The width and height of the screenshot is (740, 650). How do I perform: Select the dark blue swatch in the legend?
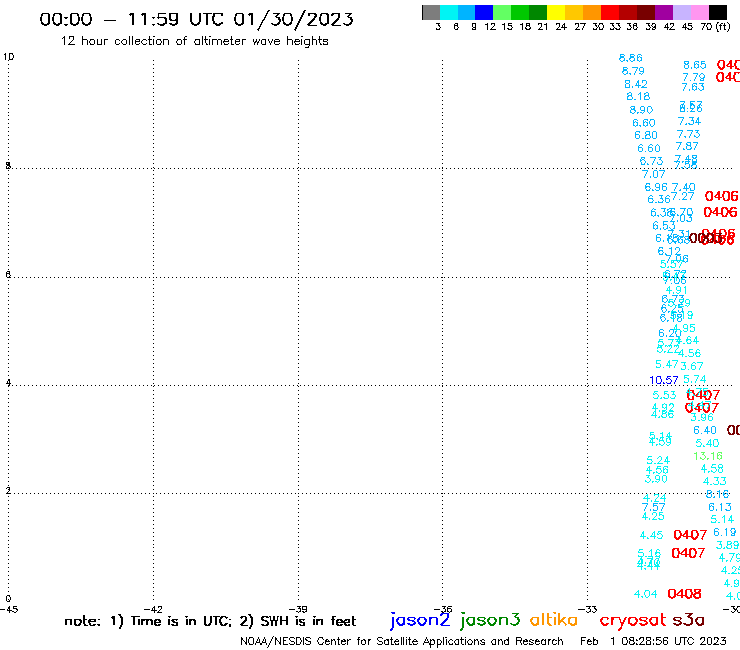click(485, 12)
